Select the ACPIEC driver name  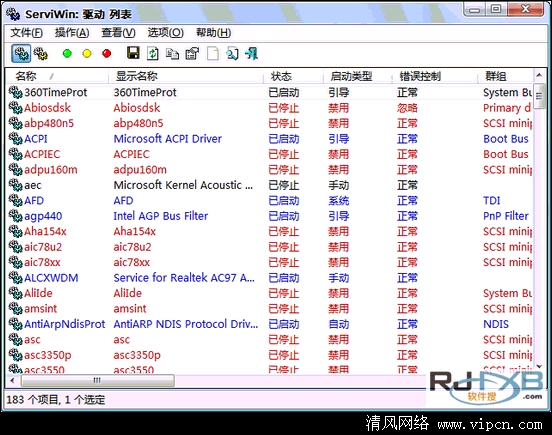(42, 154)
